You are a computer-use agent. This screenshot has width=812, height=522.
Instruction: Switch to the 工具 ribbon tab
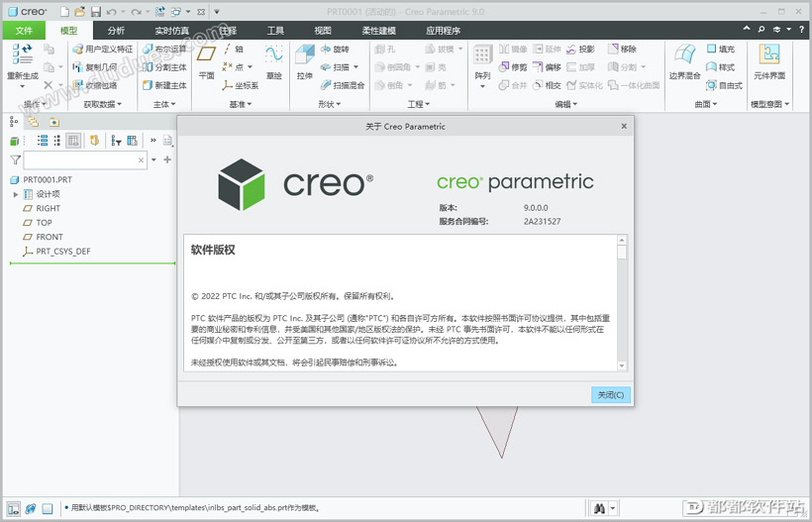[275, 31]
